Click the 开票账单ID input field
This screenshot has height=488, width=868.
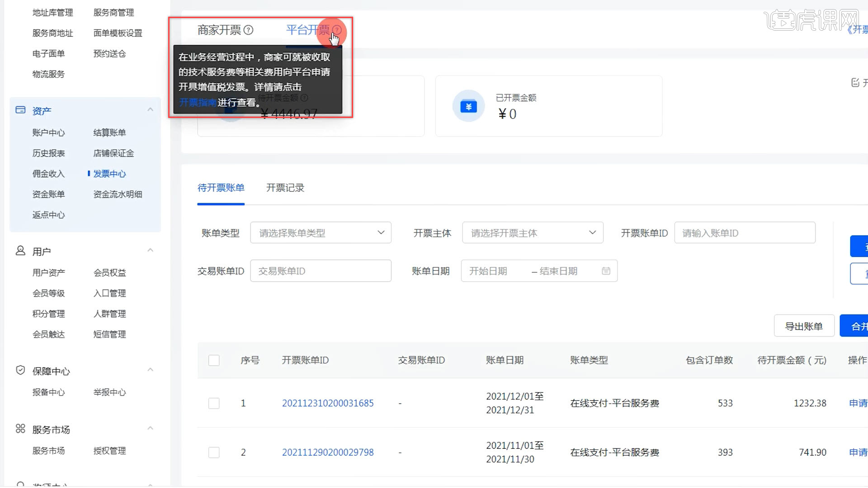click(x=745, y=233)
